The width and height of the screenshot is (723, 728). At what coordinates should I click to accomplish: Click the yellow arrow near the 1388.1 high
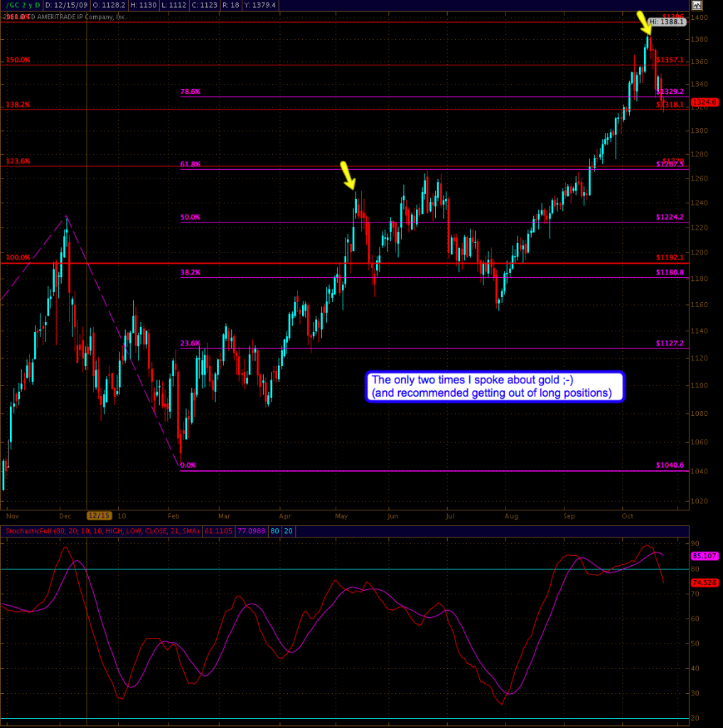point(645,23)
